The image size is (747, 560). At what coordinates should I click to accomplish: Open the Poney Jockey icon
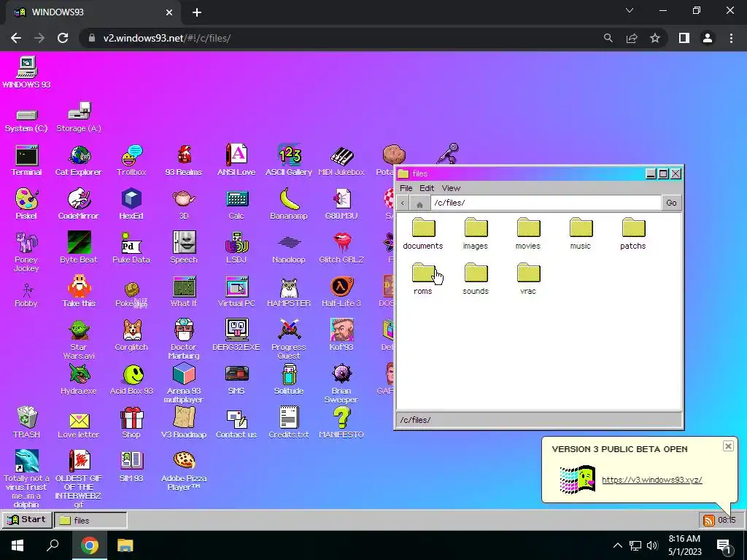point(26,252)
